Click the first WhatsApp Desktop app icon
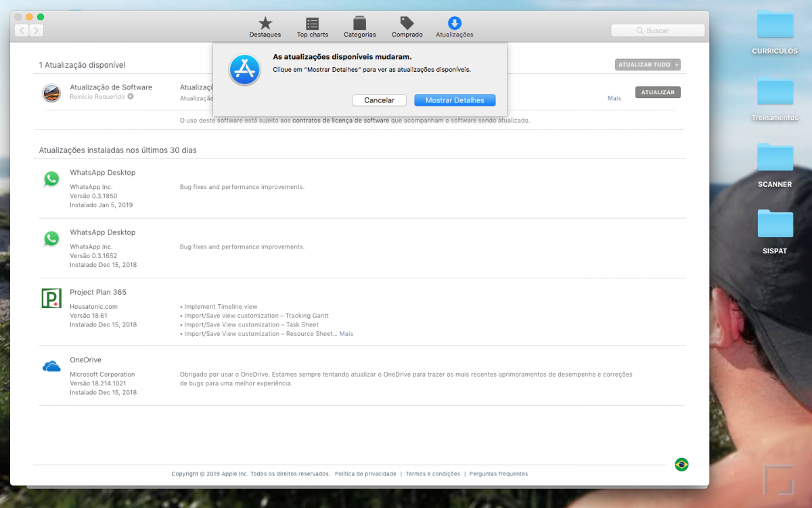This screenshot has height=508, width=812. click(x=51, y=179)
